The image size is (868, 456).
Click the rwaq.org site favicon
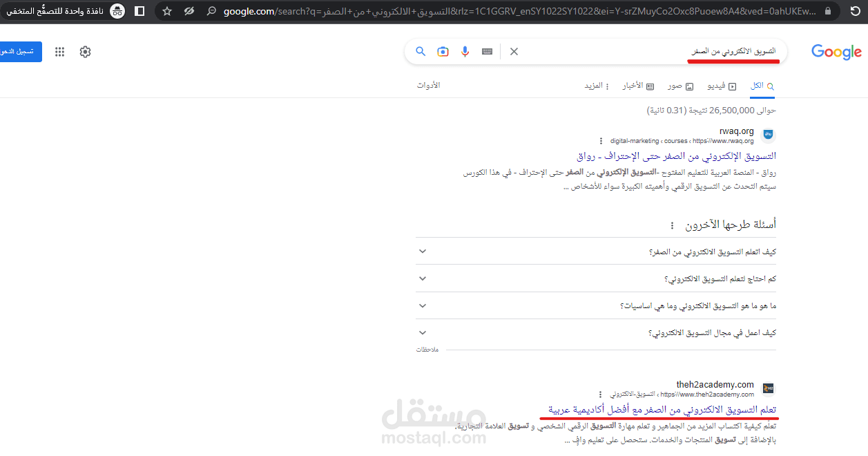[x=768, y=135]
